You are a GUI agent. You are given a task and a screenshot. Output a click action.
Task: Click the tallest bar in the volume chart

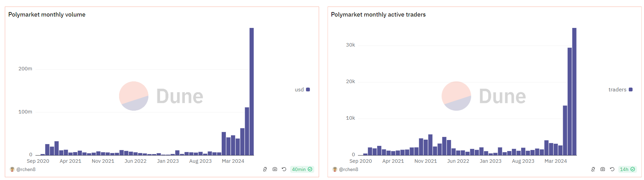(x=252, y=91)
